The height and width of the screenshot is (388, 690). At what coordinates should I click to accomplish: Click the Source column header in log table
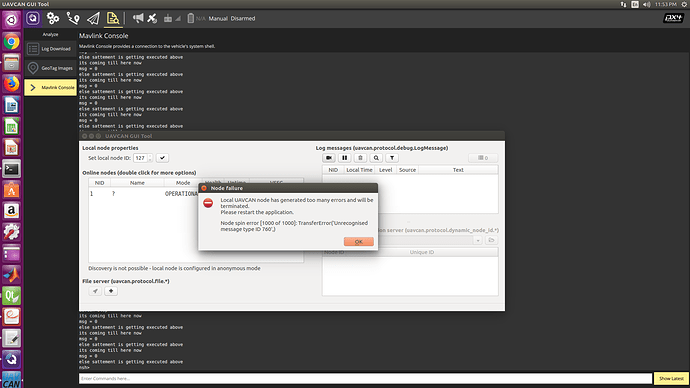(x=407, y=170)
